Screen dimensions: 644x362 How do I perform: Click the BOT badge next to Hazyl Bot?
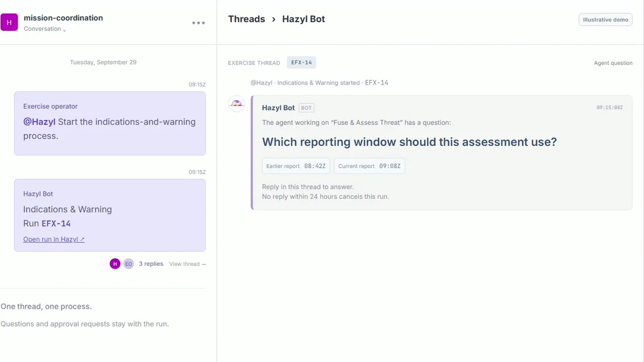click(306, 108)
